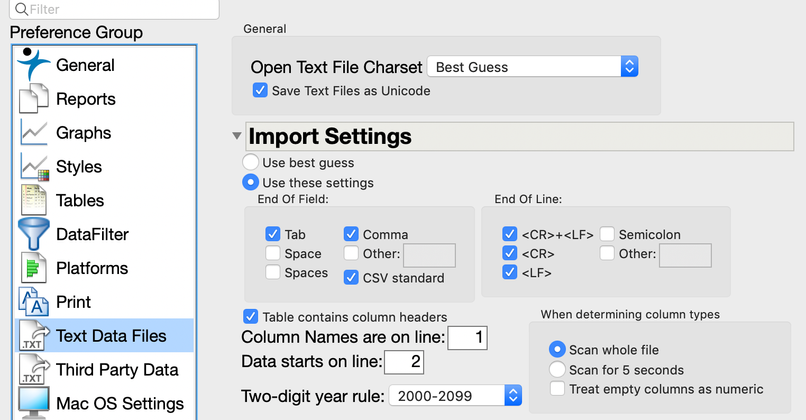The height and width of the screenshot is (420, 806).
Task: Open Platforms preferences via its icon
Action: tap(33, 268)
